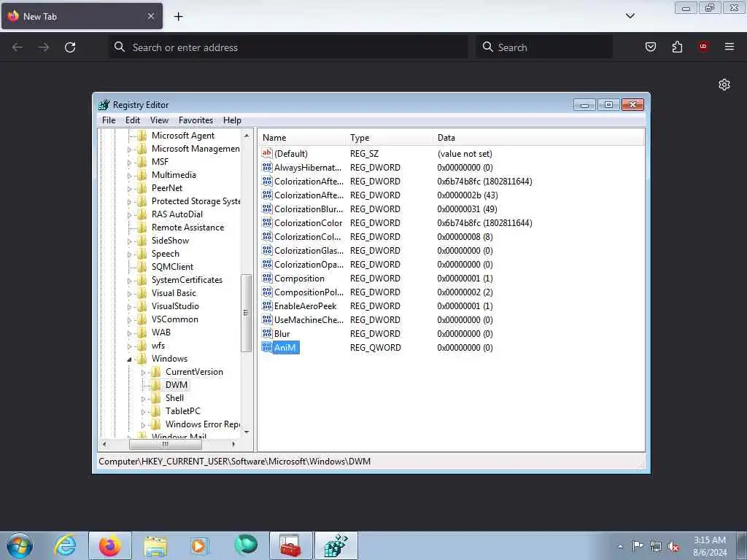Expand the Shell key
The height and width of the screenshot is (560, 747).
[x=143, y=399]
